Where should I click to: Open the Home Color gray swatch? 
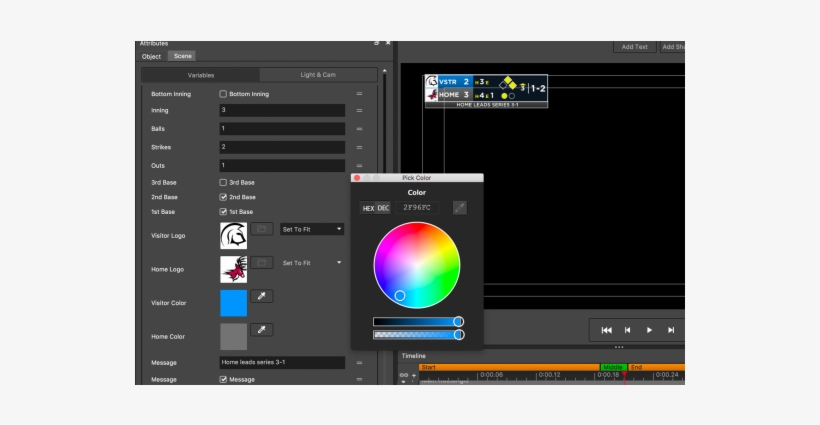tap(234, 337)
